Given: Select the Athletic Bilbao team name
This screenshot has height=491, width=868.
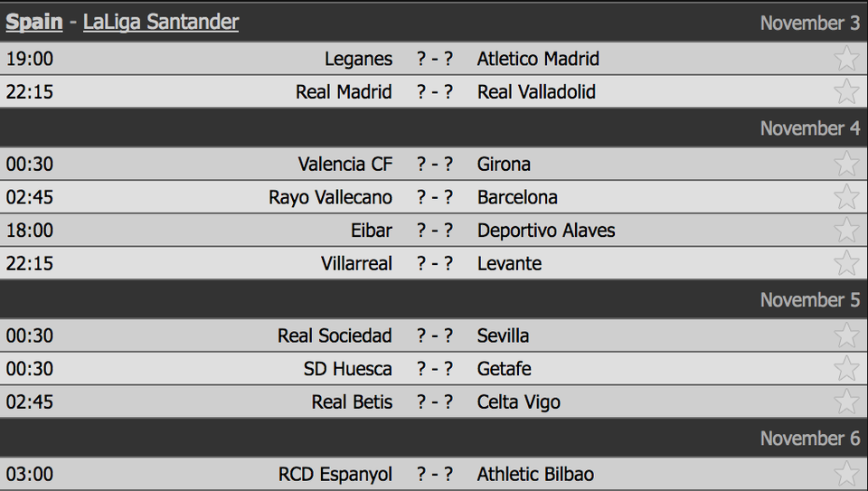Looking at the screenshot, I should point(535,475).
